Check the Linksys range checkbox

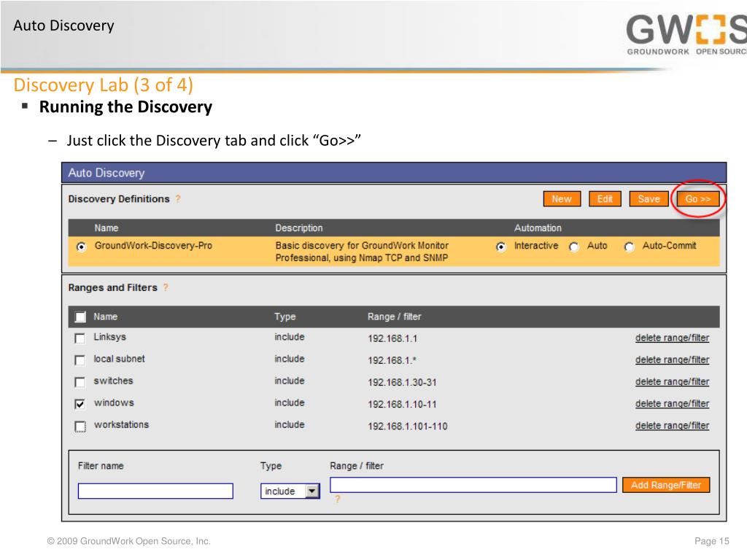coord(81,338)
